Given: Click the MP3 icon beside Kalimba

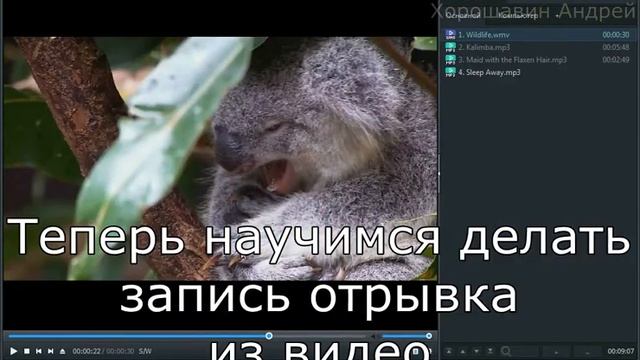Looking at the screenshot, I should coord(450,47).
